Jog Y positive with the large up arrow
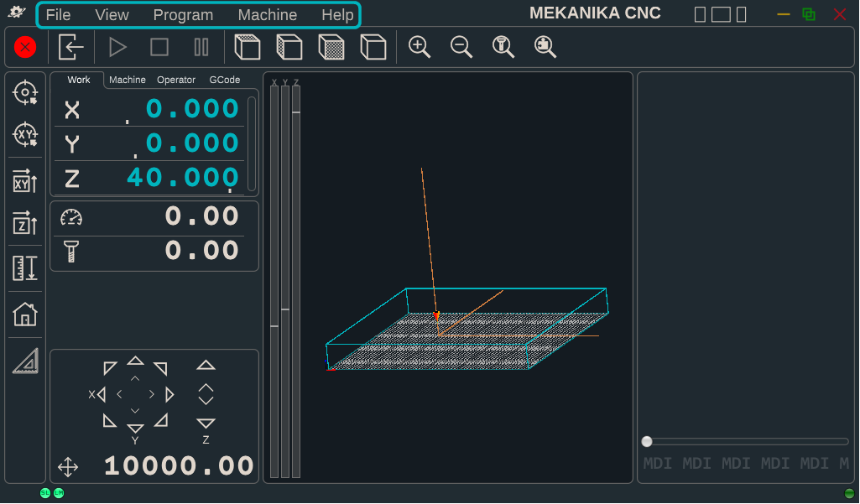860x504 pixels. tap(135, 361)
